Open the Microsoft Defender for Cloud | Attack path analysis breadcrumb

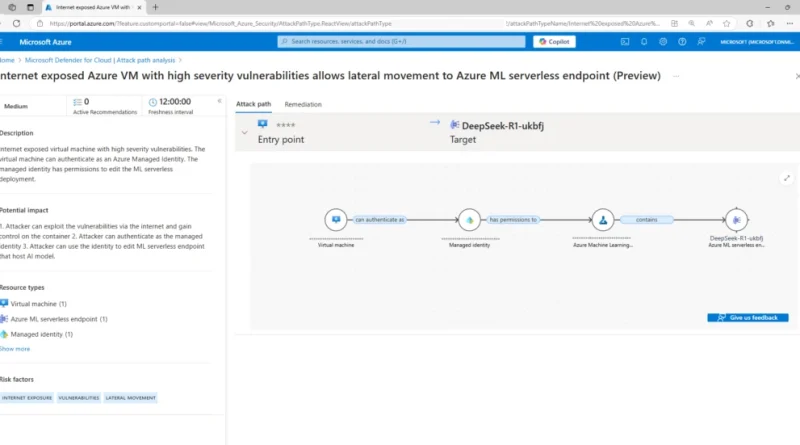point(100,60)
